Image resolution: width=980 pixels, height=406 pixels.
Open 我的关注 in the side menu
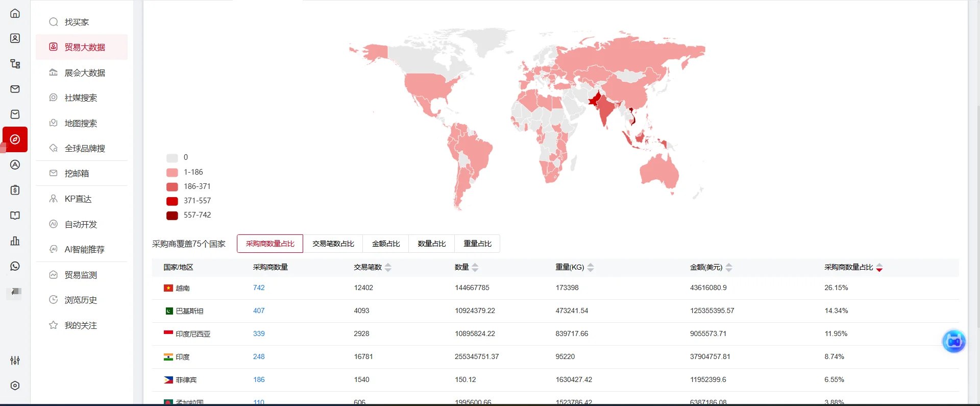tap(82, 325)
